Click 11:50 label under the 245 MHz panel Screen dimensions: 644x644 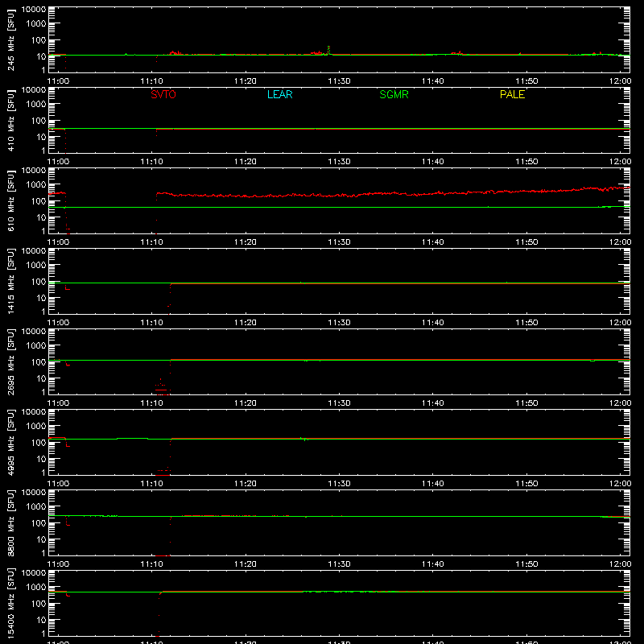tap(526, 81)
